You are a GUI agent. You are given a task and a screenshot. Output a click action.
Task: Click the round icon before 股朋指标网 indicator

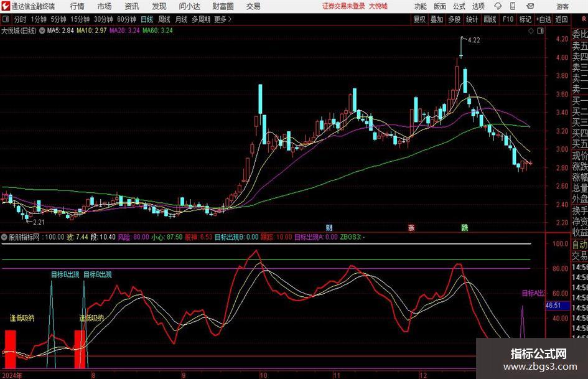click(x=4, y=237)
